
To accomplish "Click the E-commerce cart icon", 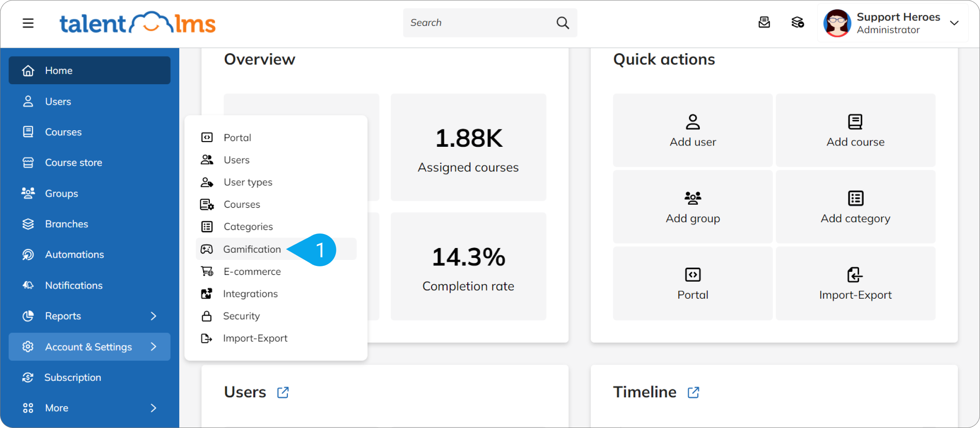I will (x=207, y=271).
